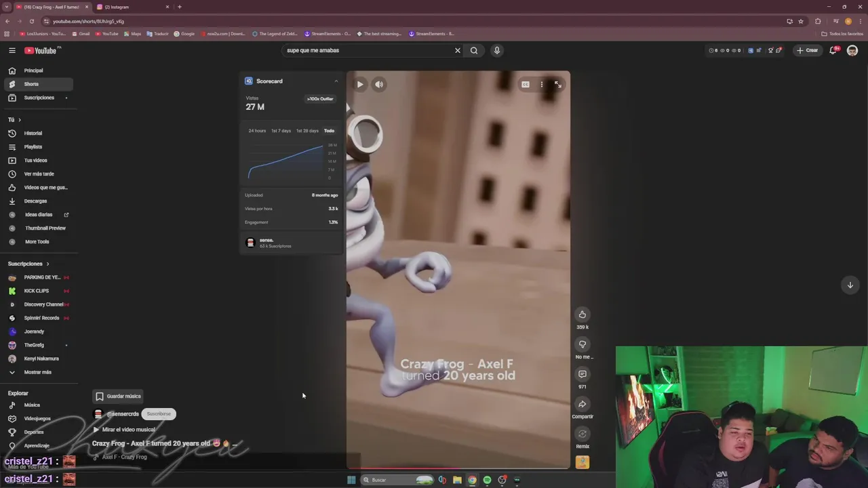Open Discovery Channel subscription

tap(38, 304)
